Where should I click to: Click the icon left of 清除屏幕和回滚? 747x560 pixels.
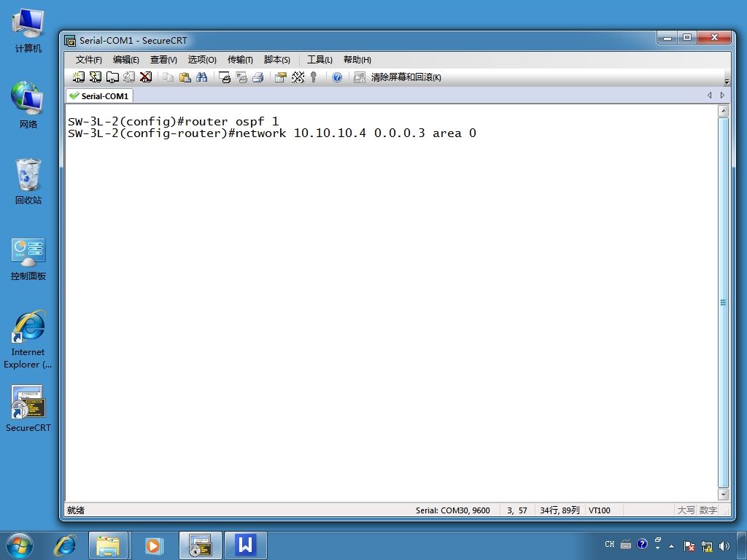359,77
